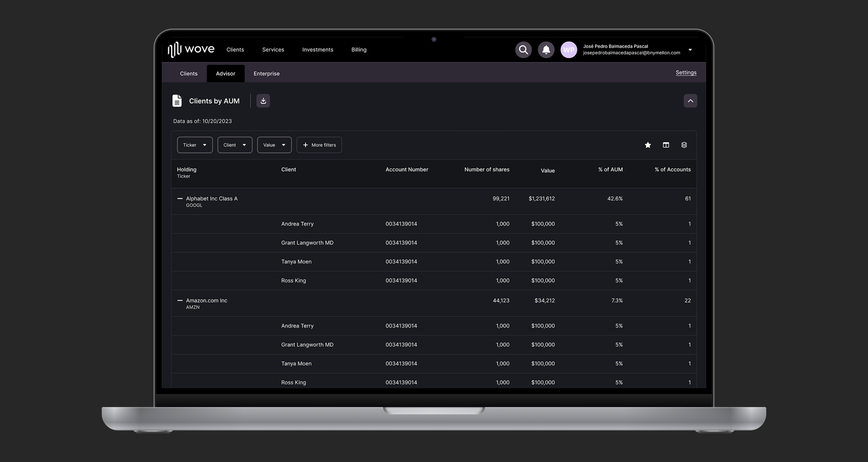Collapse the Alphabet Inc Class A group
Image resolution: width=868 pixels, height=462 pixels.
pyautogui.click(x=180, y=199)
